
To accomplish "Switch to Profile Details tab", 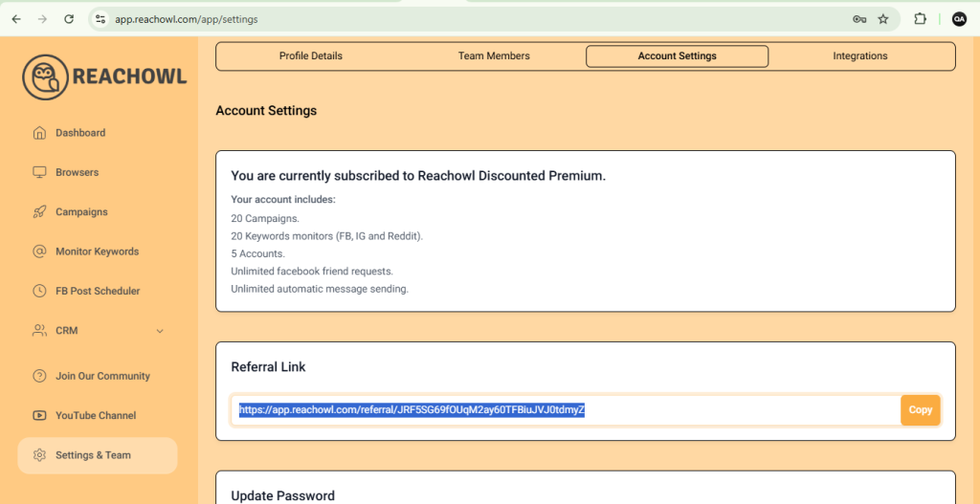I will click(311, 56).
